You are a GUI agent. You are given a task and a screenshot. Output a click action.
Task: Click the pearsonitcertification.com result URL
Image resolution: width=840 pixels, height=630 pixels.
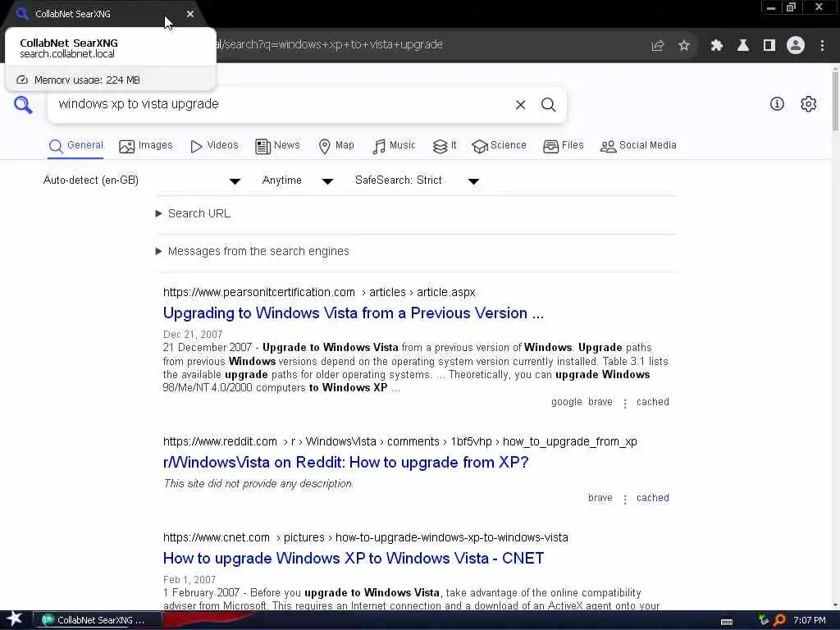(x=319, y=293)
